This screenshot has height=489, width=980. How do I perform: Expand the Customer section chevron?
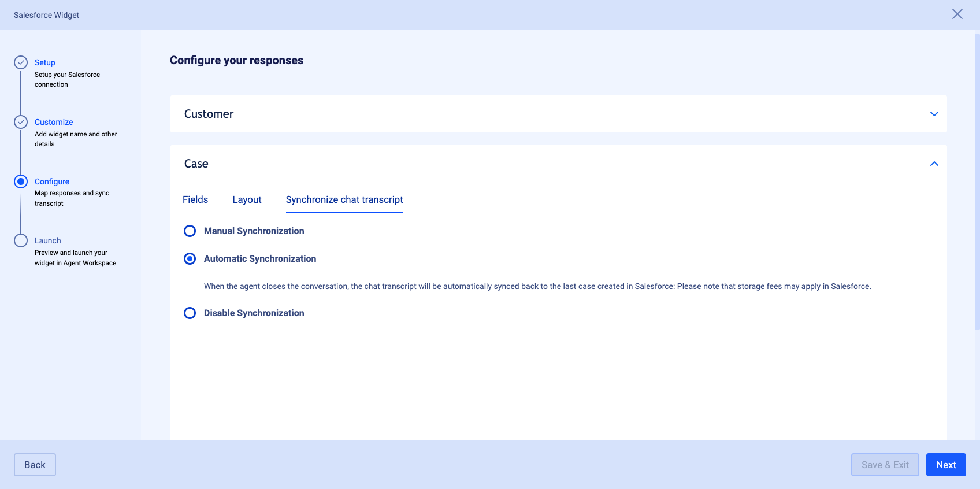934,114
